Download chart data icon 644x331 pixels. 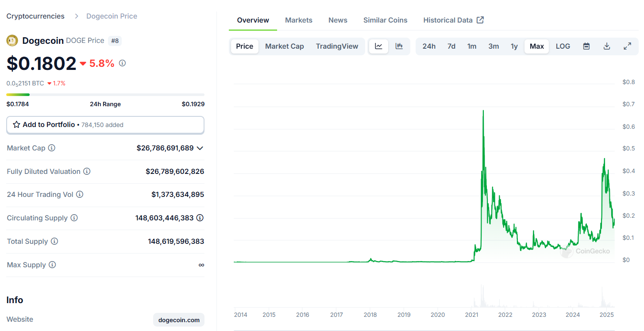607,46
